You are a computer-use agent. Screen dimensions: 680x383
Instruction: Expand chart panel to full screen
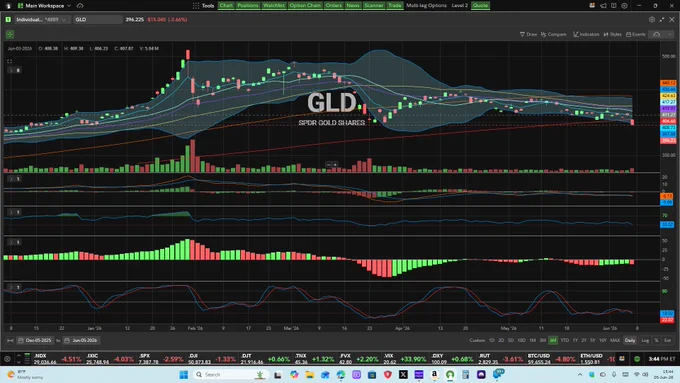tap(662, 20)
